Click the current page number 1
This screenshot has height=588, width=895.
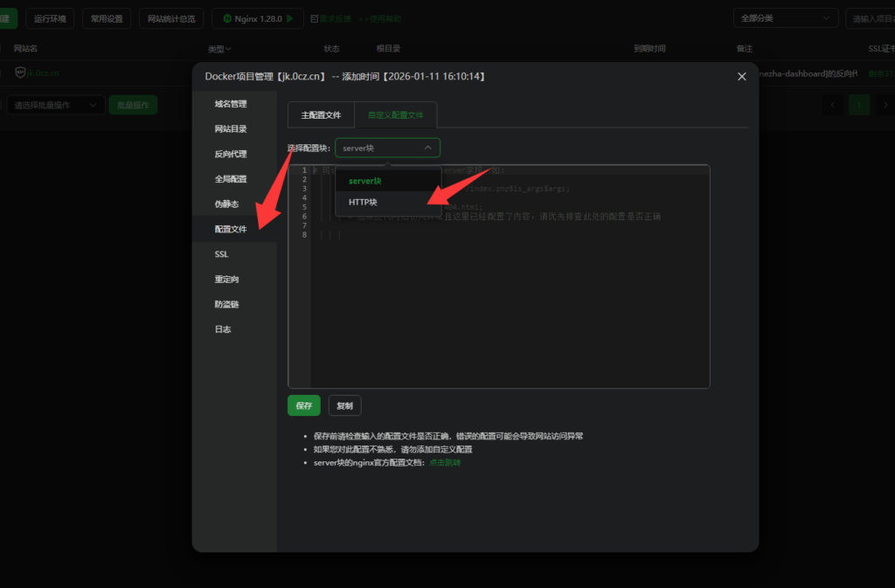858,103
